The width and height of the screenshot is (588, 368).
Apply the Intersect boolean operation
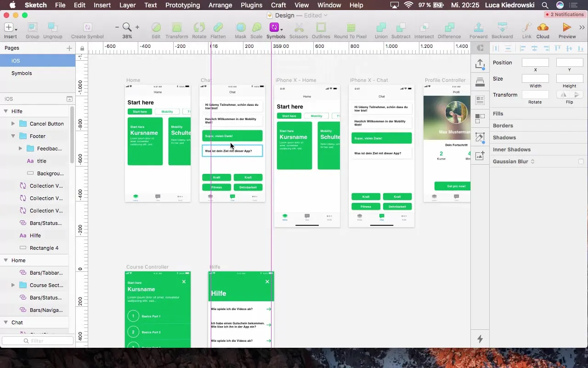click(x=424, y=28)
